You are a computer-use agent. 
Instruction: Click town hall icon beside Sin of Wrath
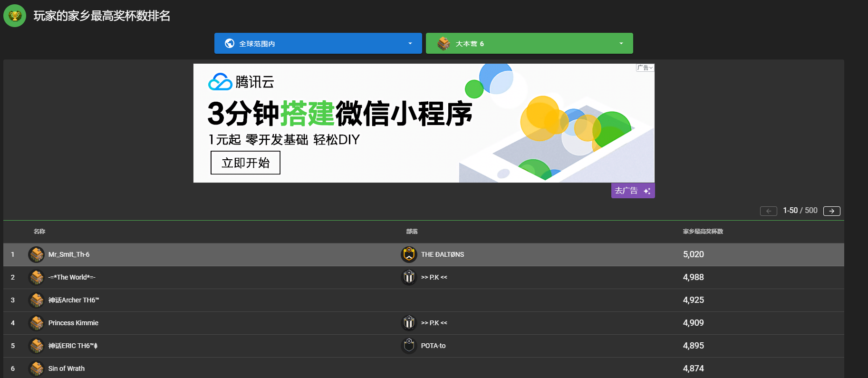(37, 368)
